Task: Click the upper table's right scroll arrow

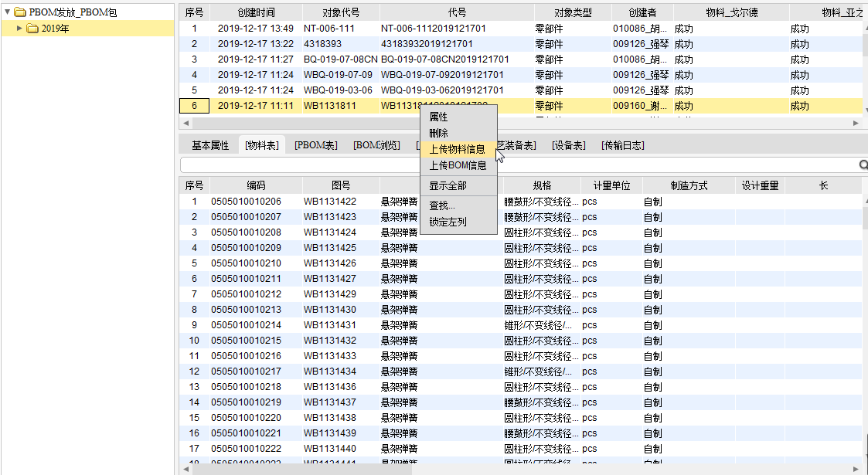Action: coord(856,124)
